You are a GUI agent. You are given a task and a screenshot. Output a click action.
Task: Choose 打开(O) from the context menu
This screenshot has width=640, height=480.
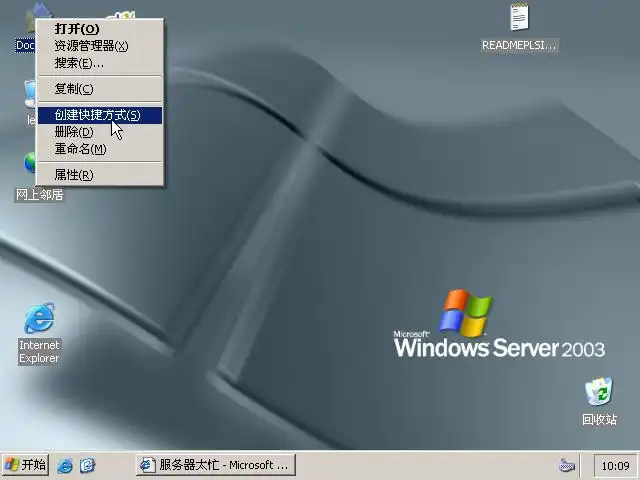[x=100, y=29]
